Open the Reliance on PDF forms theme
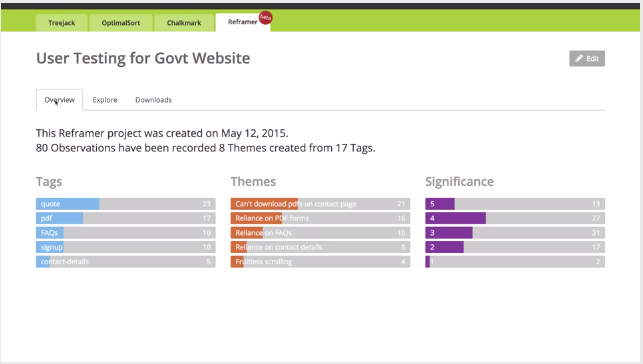 [x=320, y=218]
